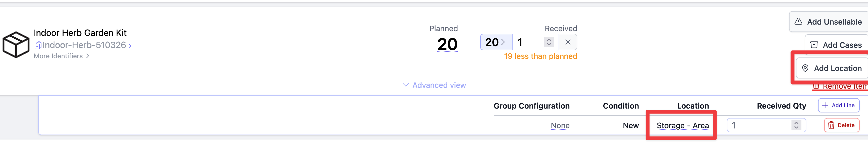Click the 20 fill-planned quantity button
The height and width of the screenshot is (142, 868).
(496, 42)
